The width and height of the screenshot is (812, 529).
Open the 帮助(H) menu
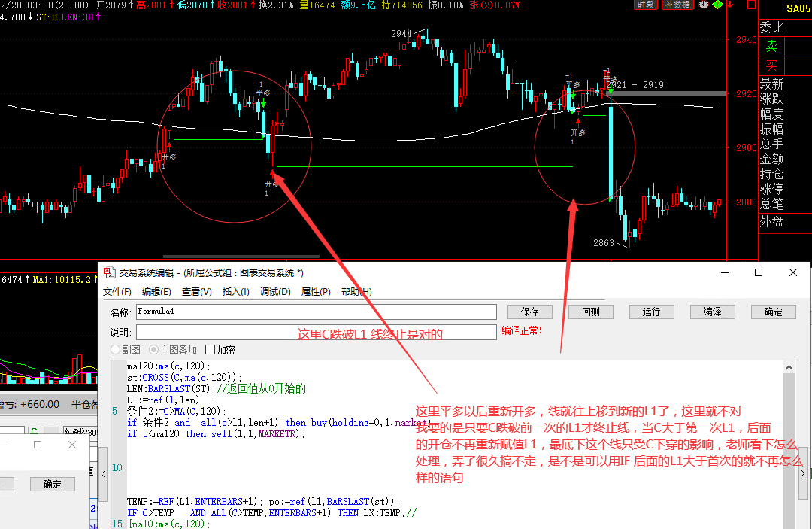pyautogui.click(x=356, y=292)
